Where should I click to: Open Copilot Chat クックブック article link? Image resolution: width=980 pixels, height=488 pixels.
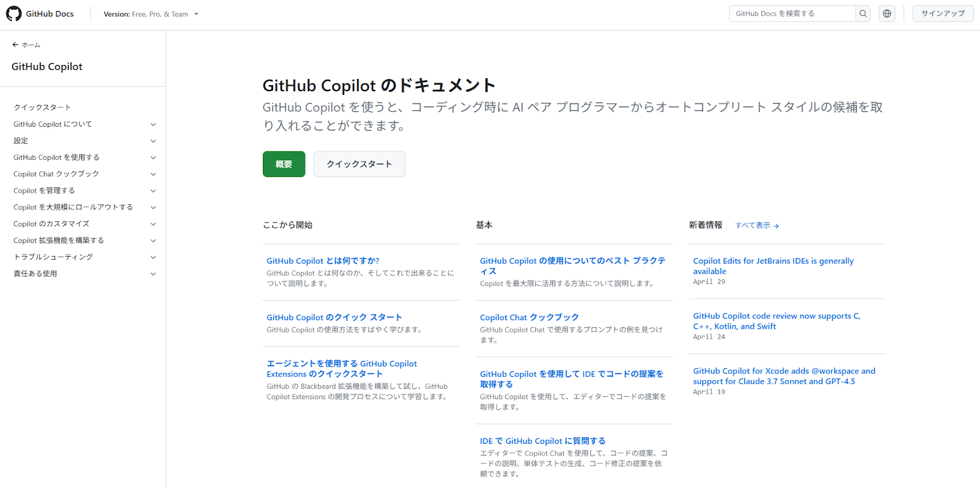pos(529,317)
